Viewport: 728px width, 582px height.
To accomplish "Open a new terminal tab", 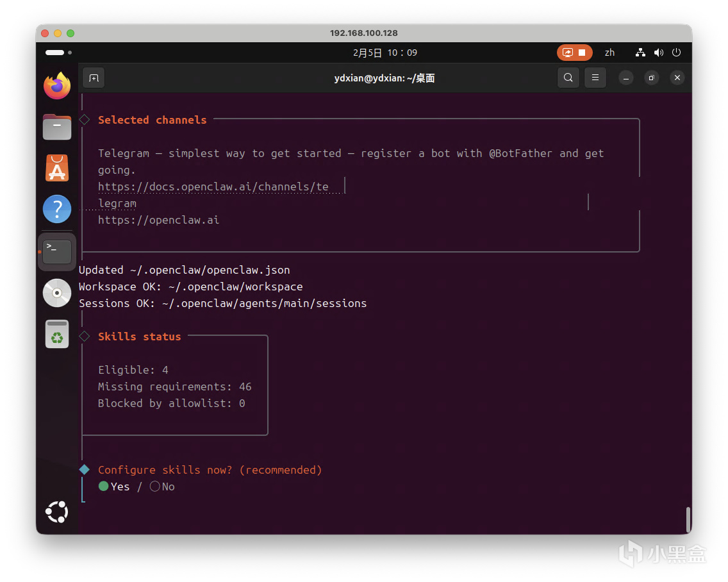I will point(94,78).
